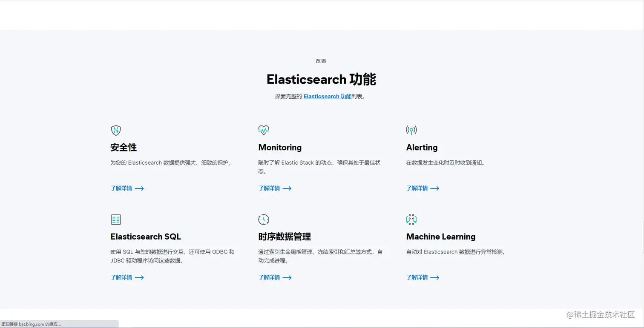
Task: Select the 时序数据管理 heading
Action: point(285,237)
